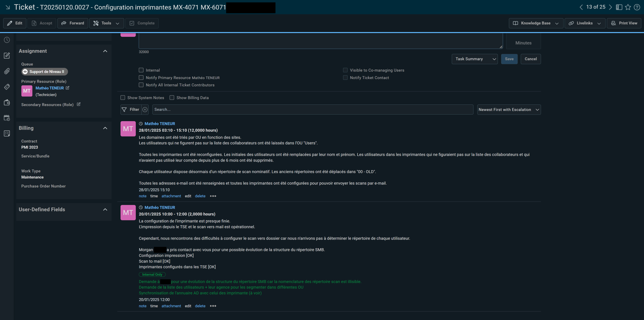
Task: Open Mathéo TENEUR link on 28/01/2025 entry
Action: pos(160,124)
